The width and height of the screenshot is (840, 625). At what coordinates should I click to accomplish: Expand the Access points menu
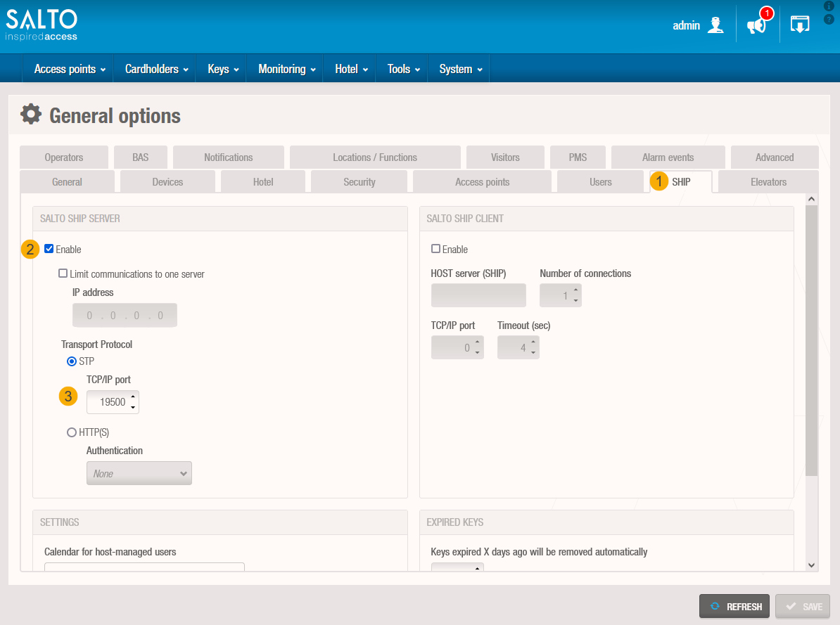tap(70, 69)
